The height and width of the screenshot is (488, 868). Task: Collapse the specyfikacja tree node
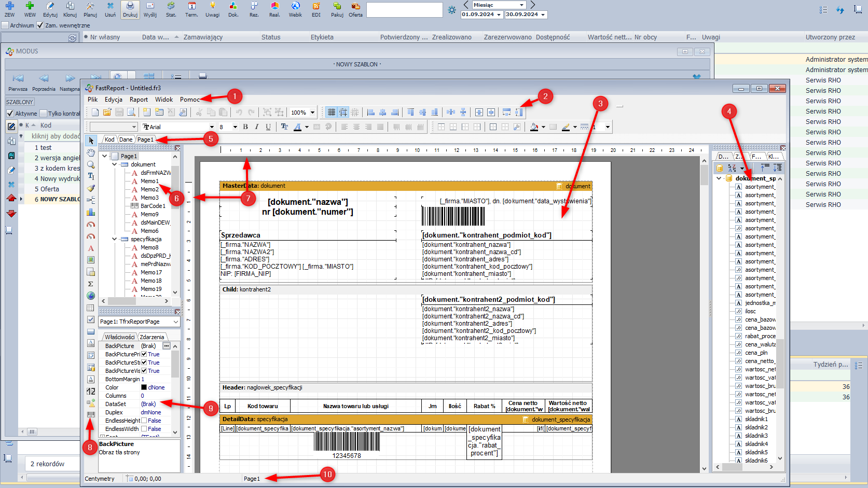tap(115, 239)
